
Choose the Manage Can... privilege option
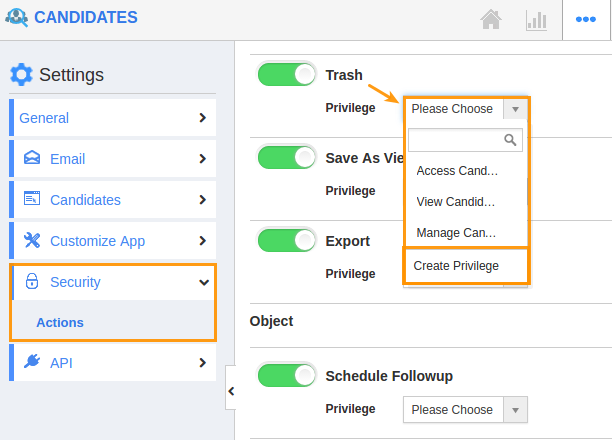[456, 233]
